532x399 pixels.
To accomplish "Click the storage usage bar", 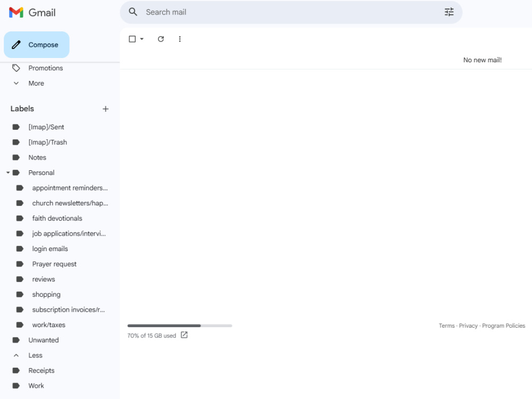I will coord(180,326).
